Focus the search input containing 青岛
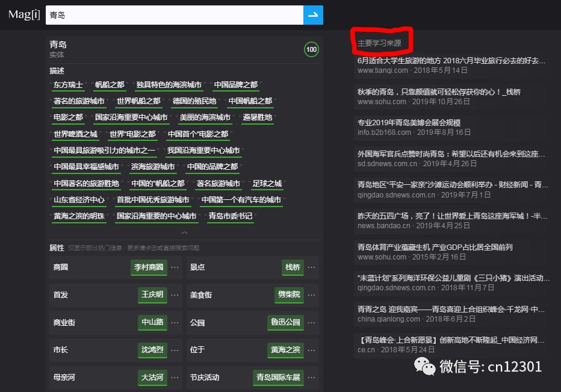 coord(174,15)
